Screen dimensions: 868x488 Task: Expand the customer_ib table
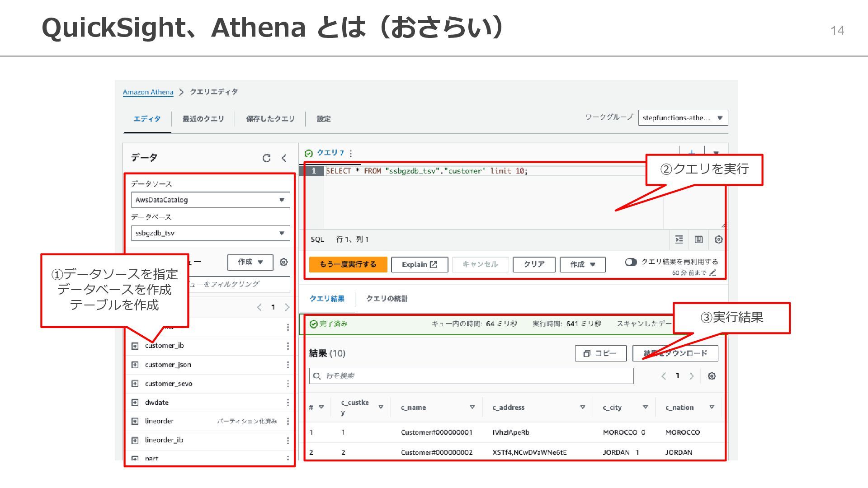click(x=135, y=346)
